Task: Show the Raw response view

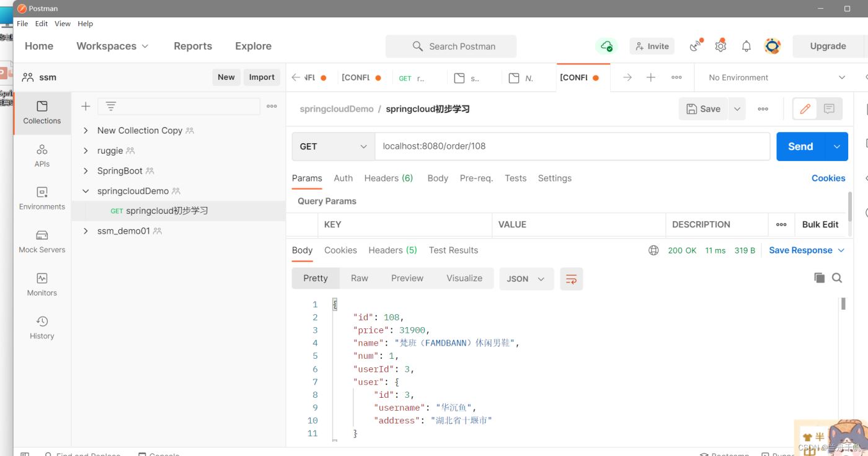Action: coord(360,278)
